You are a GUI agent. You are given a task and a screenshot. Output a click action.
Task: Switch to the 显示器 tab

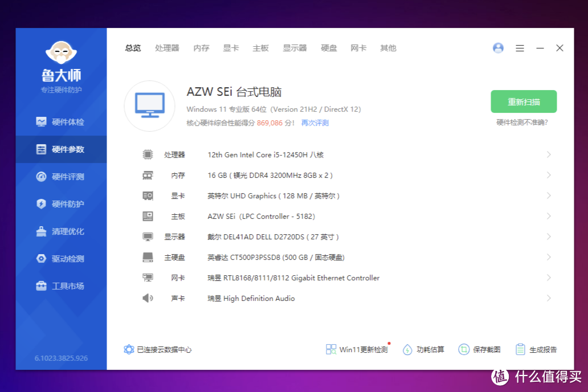coord(295,48)
